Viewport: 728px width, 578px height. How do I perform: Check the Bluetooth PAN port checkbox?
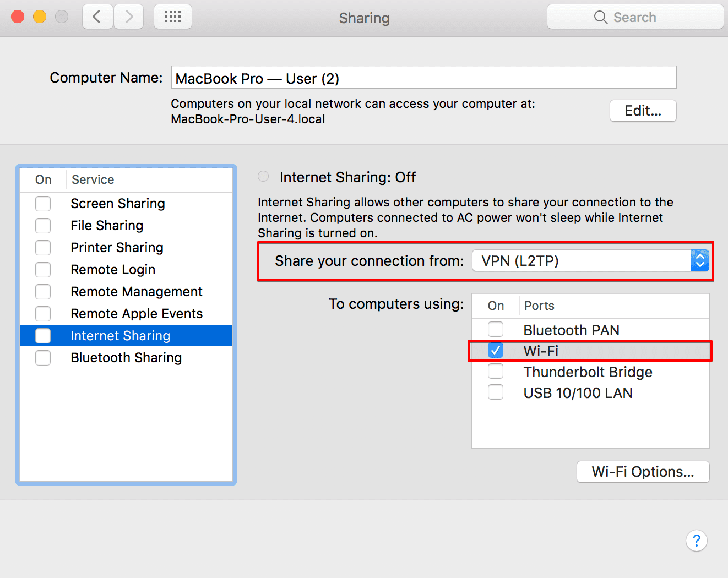click(496, 330)
